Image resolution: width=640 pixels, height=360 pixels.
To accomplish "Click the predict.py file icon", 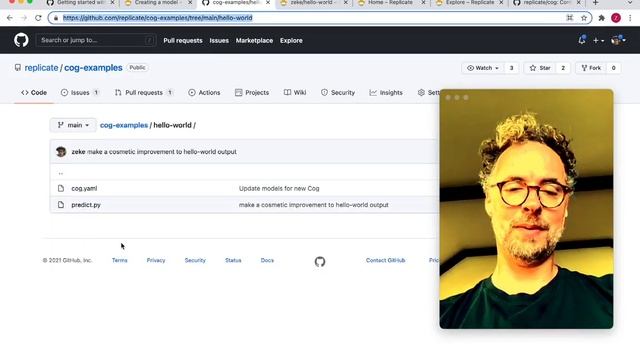I will point(61,205).
